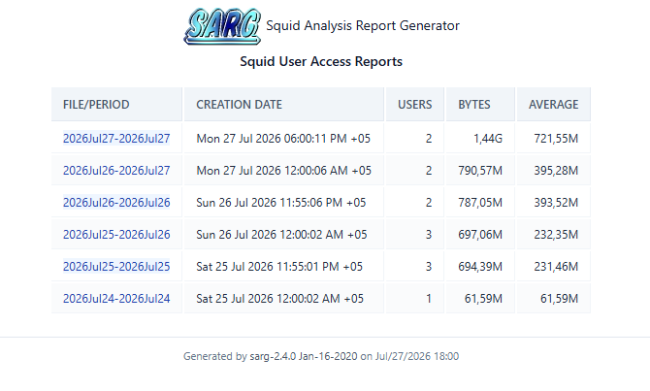Click average value 395,28M
650x391 pixels.
point(556,170)
